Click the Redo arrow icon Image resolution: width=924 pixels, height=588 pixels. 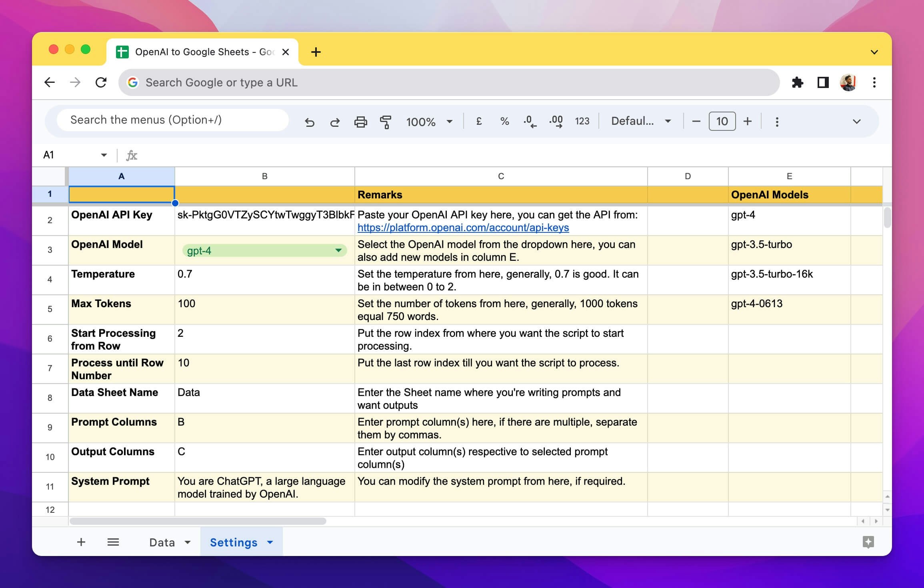click(335, 122)
